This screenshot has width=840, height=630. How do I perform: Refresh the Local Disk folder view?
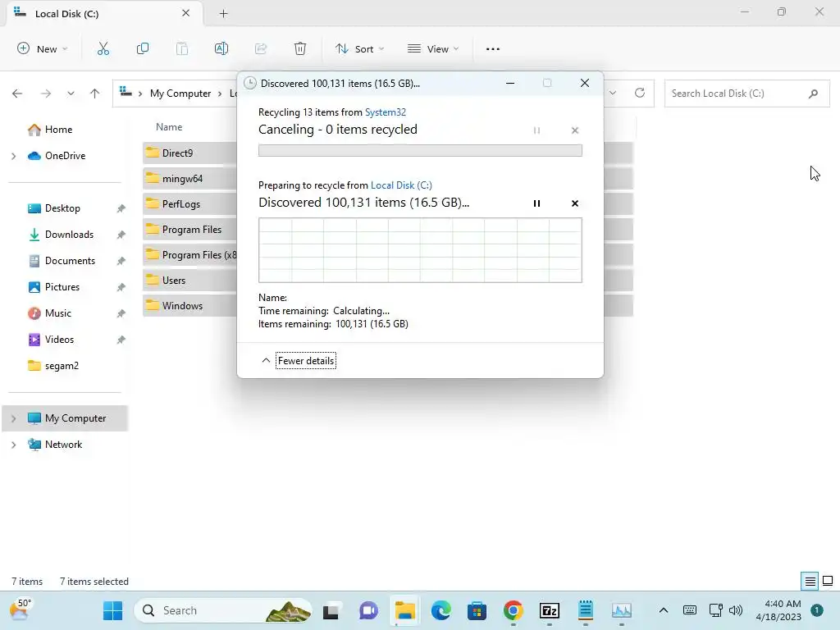point(640,93)
